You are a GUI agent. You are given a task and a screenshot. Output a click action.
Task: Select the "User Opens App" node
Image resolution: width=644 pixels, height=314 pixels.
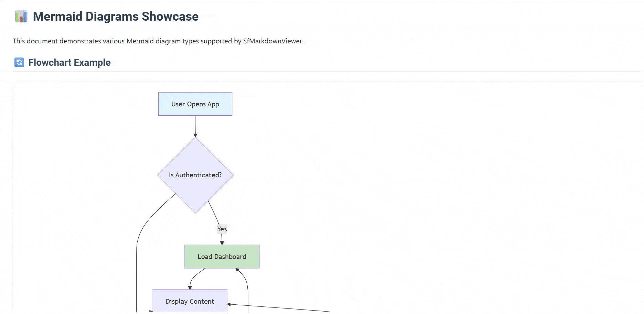point(195,104)
